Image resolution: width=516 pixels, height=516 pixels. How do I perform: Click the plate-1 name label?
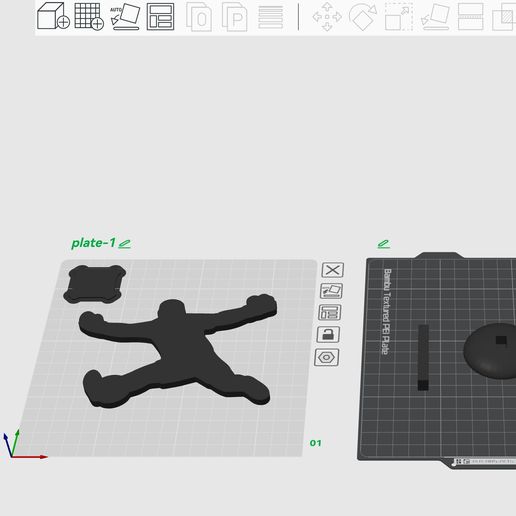94,243
